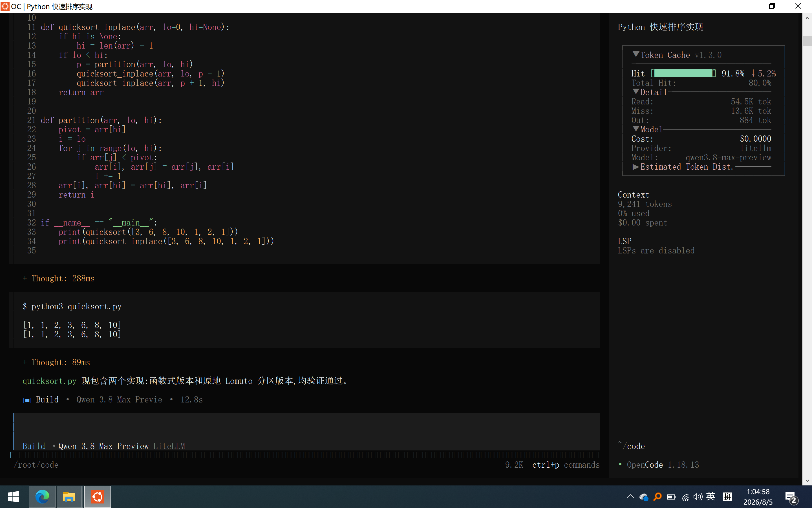The width and height of the screenshot is (812, 508).
Task: Click the Ubuntu app icon in taskbar
Action: [97, 497]
